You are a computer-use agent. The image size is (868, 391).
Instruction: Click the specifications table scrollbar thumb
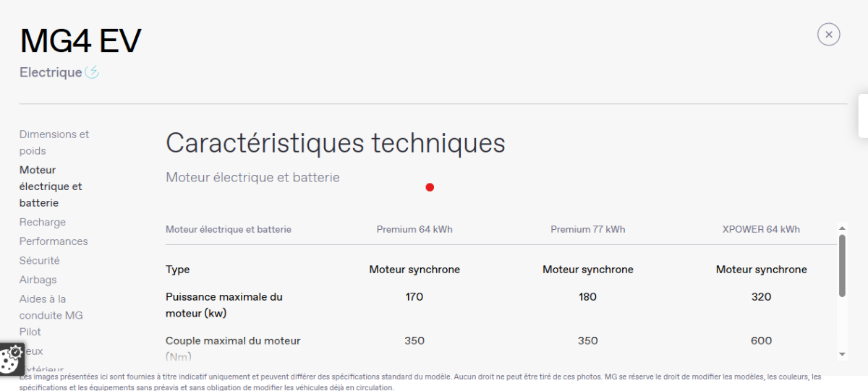[842, 265]
